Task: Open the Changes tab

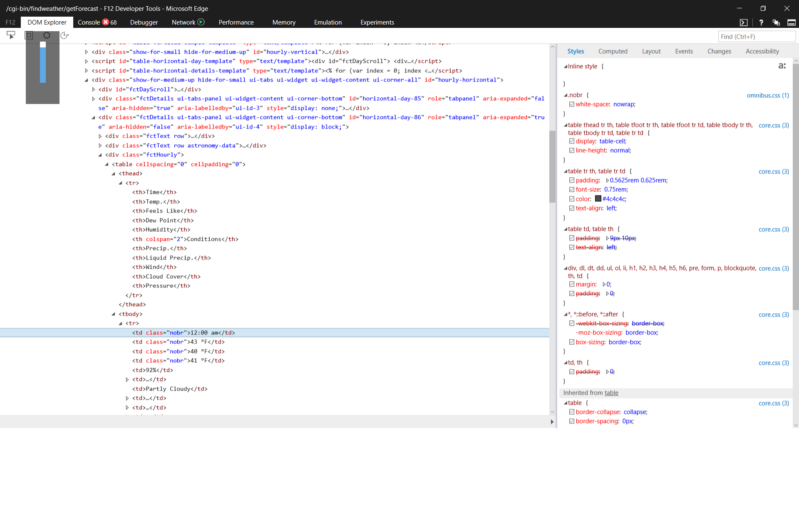Action: (719, 51)
